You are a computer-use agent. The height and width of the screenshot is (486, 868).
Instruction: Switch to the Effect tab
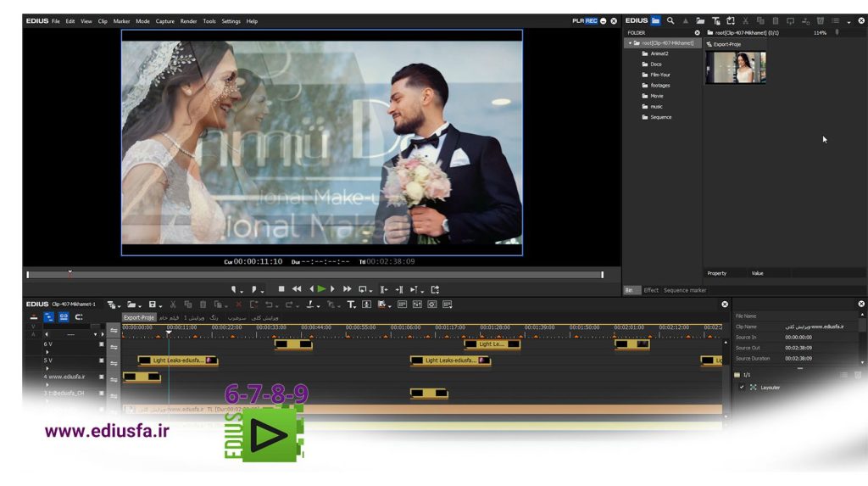tap(651, 290)
